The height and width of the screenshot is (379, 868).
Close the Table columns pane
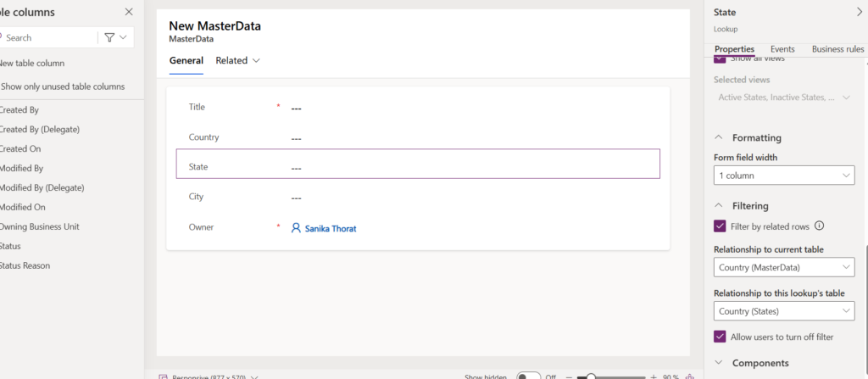(x=129, y=12)
